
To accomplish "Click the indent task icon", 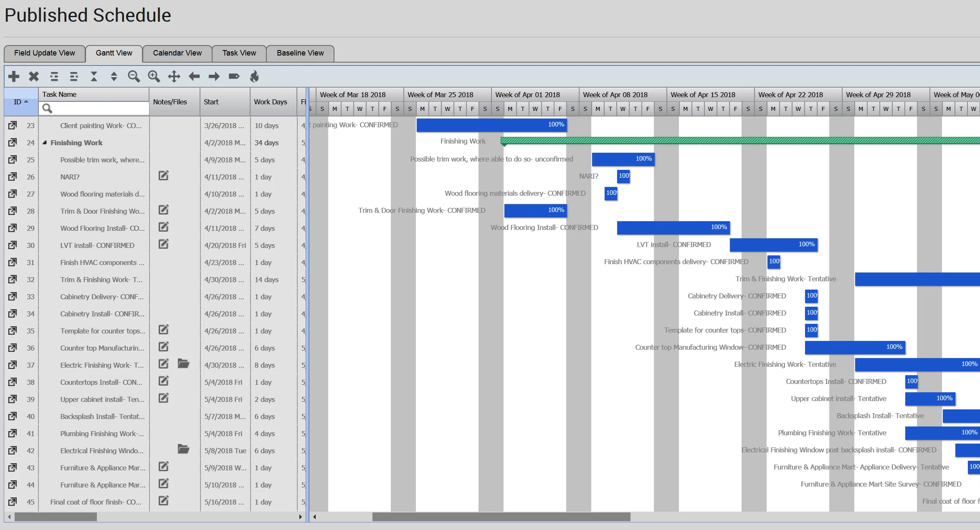I will click(x=54, y=76).
